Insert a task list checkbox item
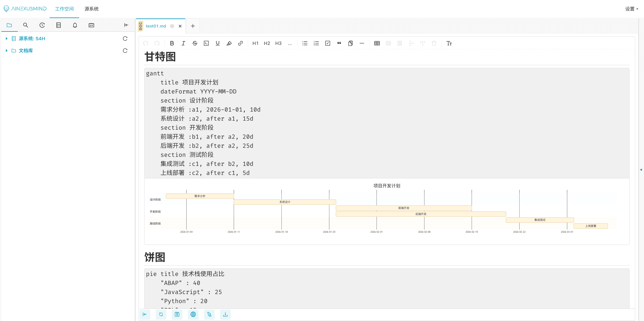Screen dimensions: 644x321 (328, 43)
